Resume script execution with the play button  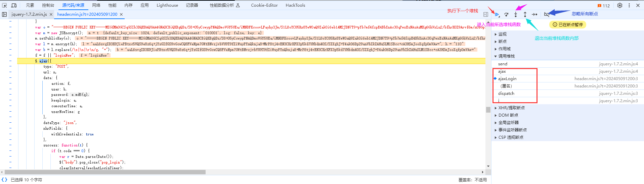[x=497, y=14]
